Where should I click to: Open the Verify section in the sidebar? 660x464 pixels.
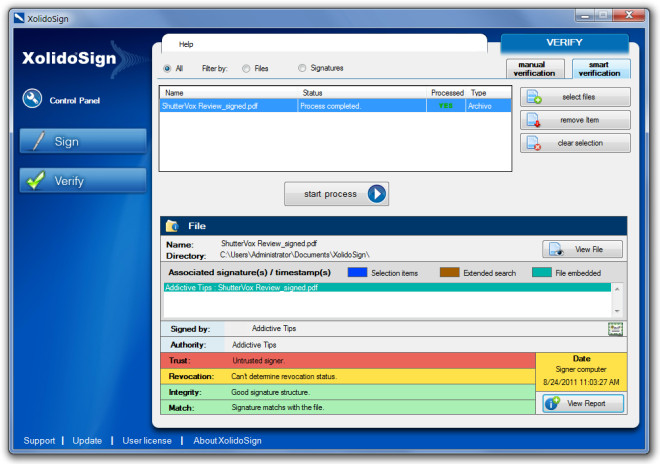tap(83, 181)
